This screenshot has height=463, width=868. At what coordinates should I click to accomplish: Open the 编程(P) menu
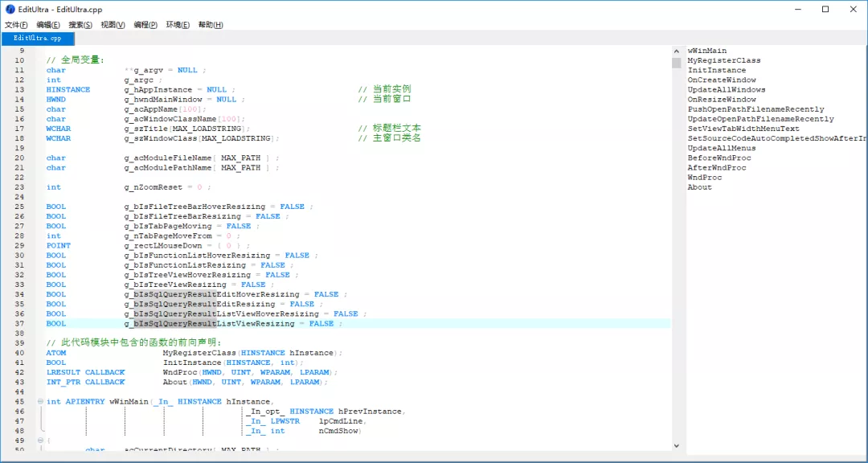145,25
